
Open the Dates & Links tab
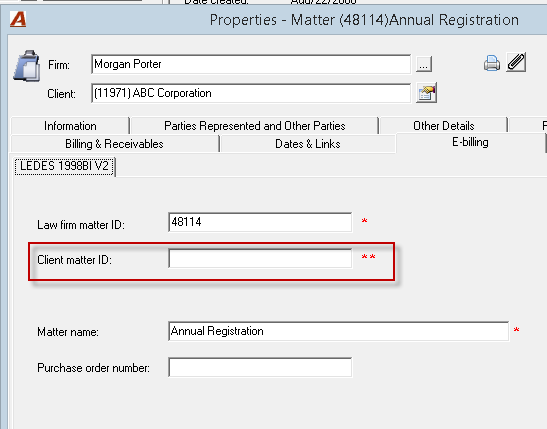[x=307, y=144]
